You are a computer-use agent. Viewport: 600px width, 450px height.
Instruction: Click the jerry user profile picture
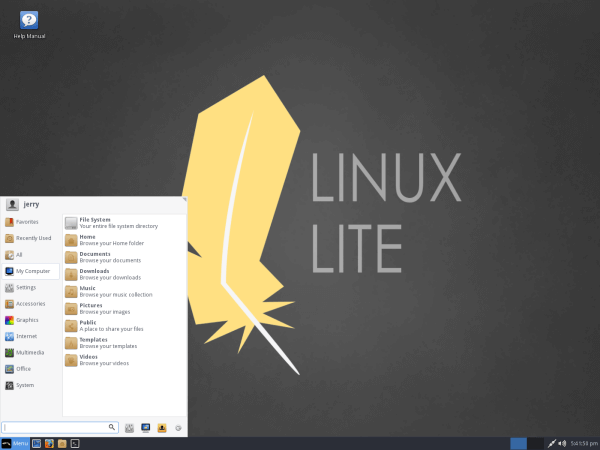point(12,204)
